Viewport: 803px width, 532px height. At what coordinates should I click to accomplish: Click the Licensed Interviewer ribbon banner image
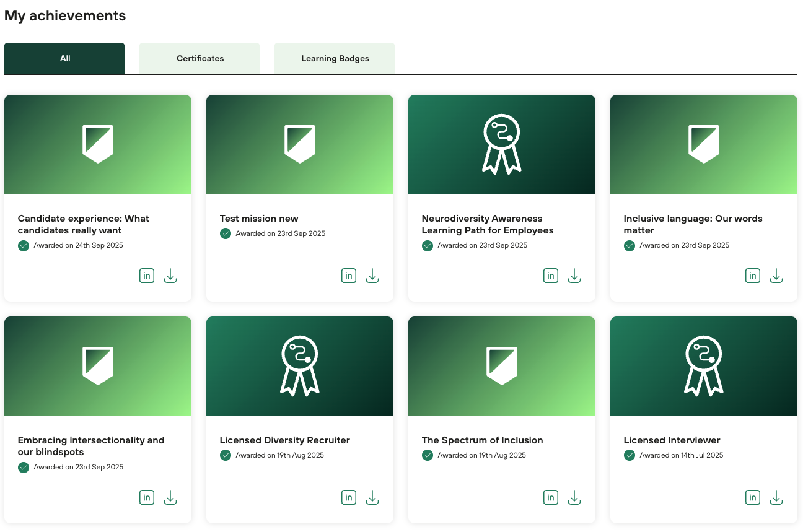703,366
